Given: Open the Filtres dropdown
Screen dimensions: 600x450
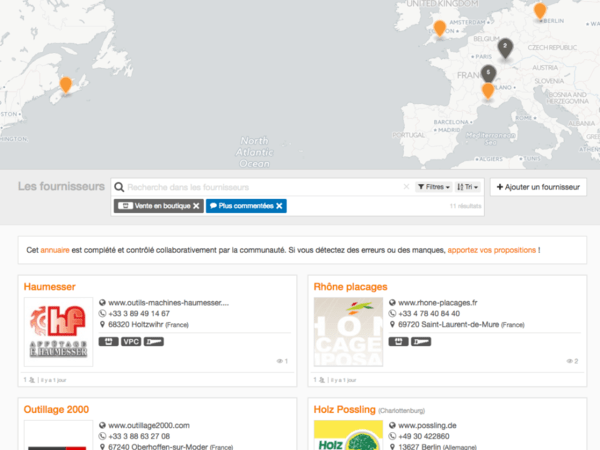Looking at the screenshot, I should (x=433, y=187).
